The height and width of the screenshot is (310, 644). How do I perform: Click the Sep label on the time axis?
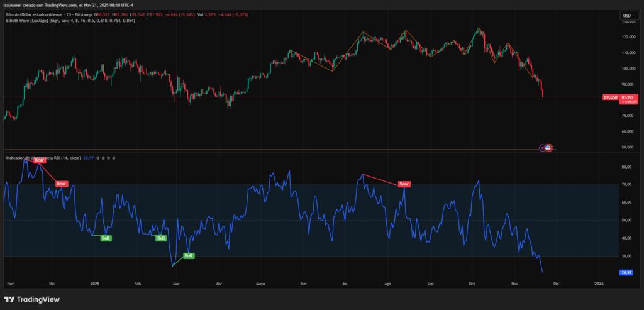pyautogui.click(x=430, y=284)
